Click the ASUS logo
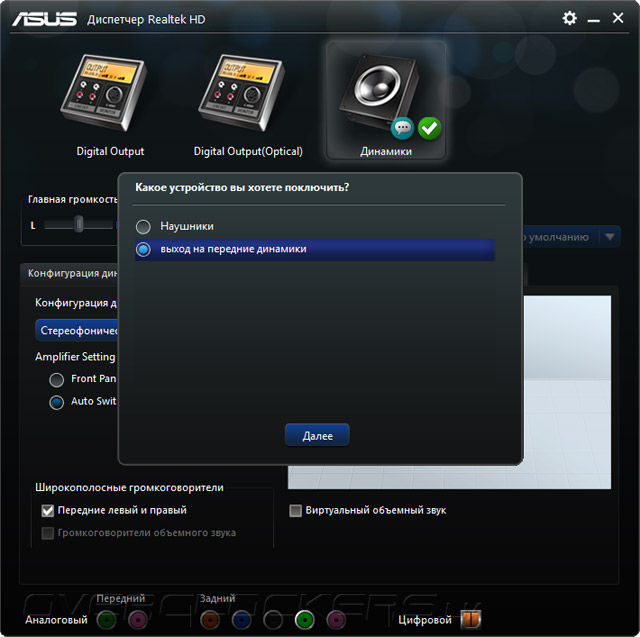Viewport: 640px width, 637px height. [x=44, y=19]
